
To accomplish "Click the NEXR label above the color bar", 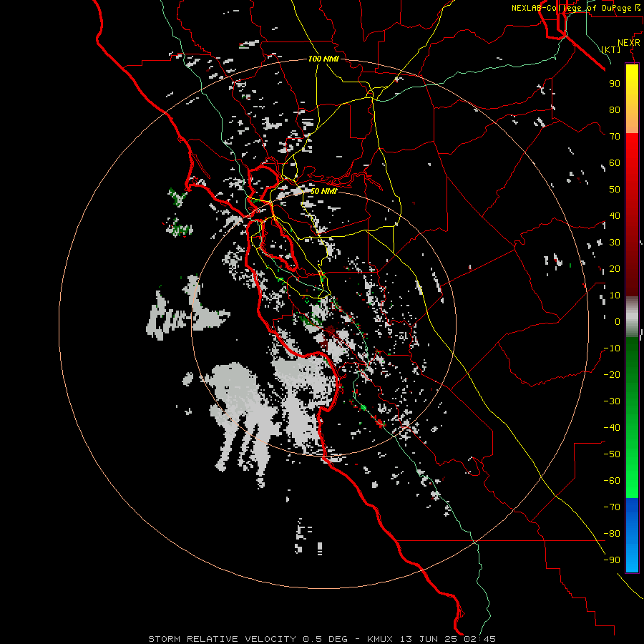I will pyautogui.click(x=629, y=43).
